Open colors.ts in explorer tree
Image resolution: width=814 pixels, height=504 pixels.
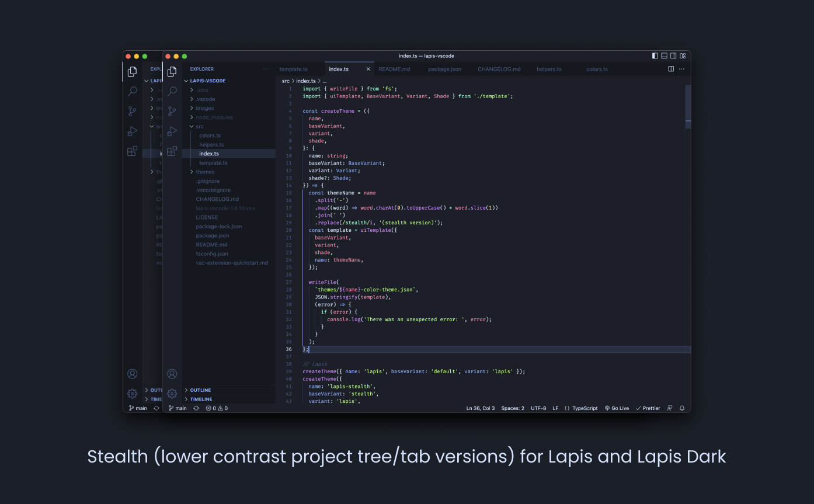click(229, 135)
